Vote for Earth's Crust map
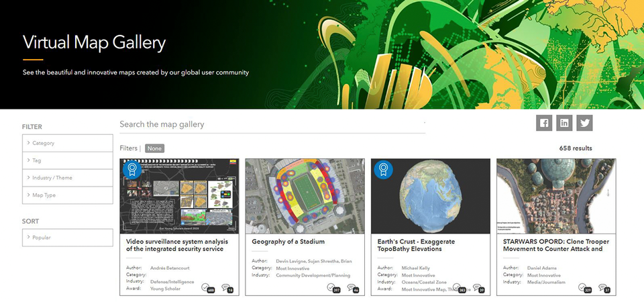644x302 pixels. [457, 287]
